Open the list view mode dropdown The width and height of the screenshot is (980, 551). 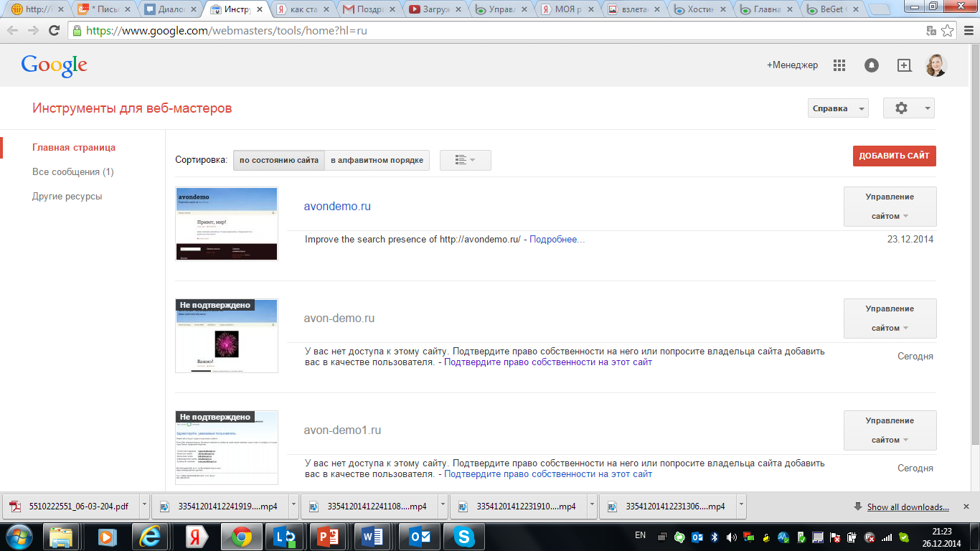pos(465,160)
